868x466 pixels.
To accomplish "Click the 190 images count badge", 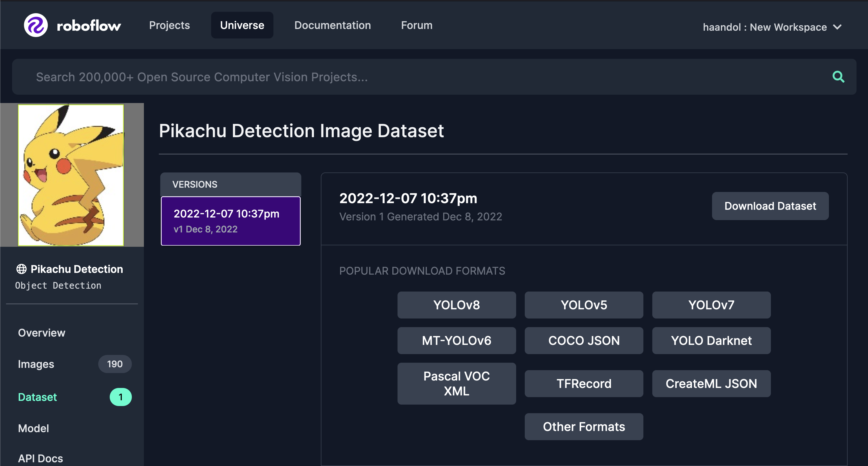I will (x=115, y=364).
